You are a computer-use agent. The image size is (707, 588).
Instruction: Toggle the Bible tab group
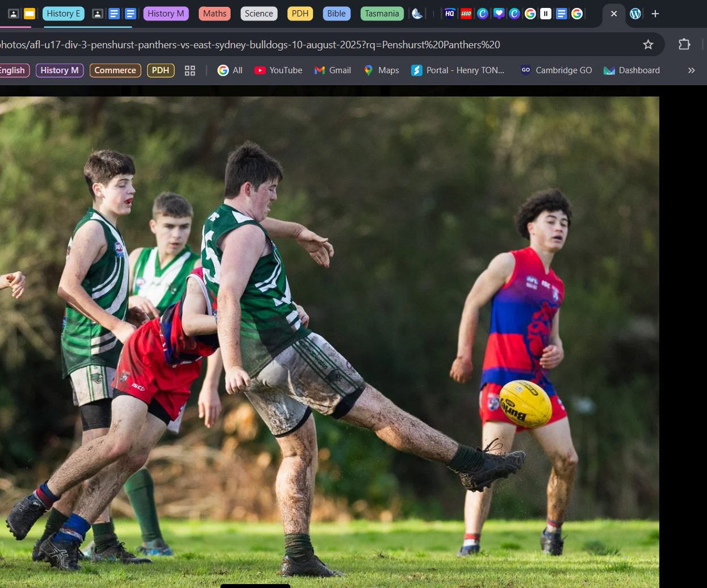tap(336, 14)
